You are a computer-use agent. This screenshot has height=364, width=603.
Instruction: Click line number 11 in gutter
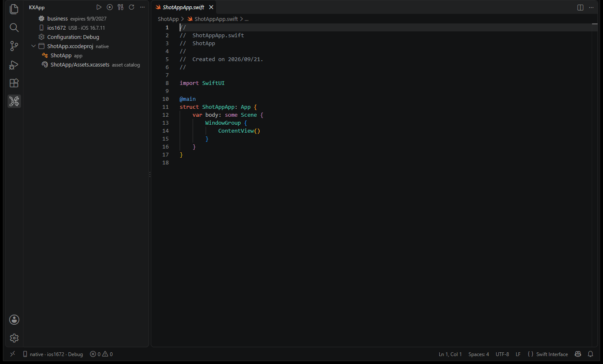(x=165, y=107)
